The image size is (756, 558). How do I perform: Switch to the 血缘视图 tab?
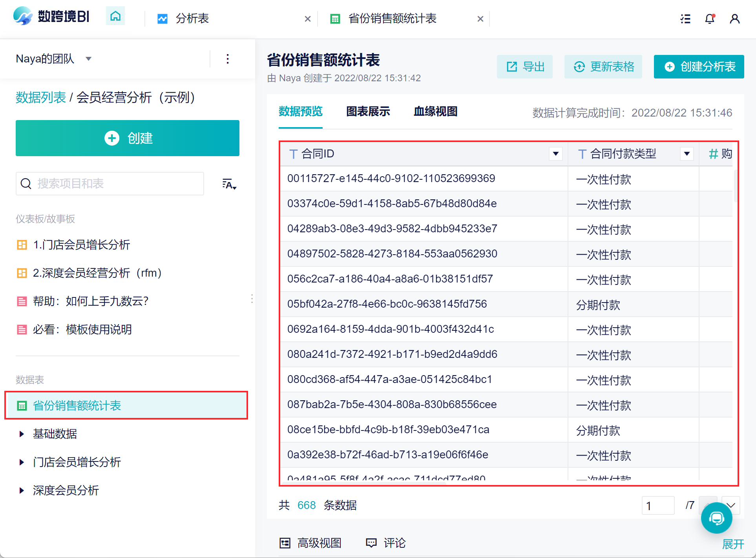pos(435,112)
